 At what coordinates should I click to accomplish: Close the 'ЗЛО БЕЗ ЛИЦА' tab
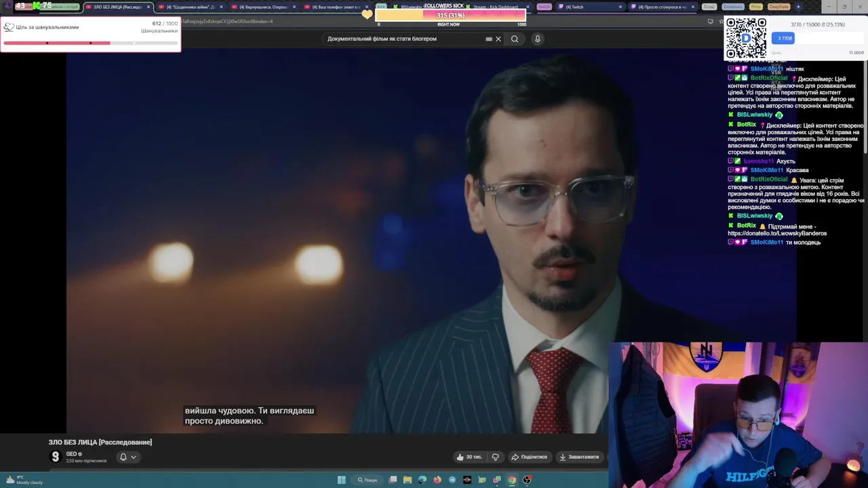pyautogui.click(x=148, y=7)
